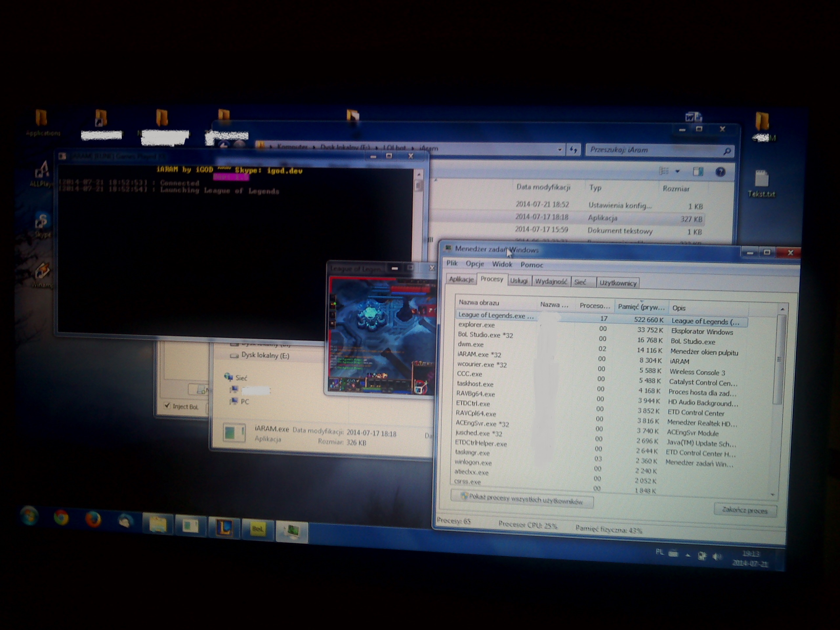Click the PL language indicator in tray
Screen dimensions: 840x630
[x=660, y=552]
